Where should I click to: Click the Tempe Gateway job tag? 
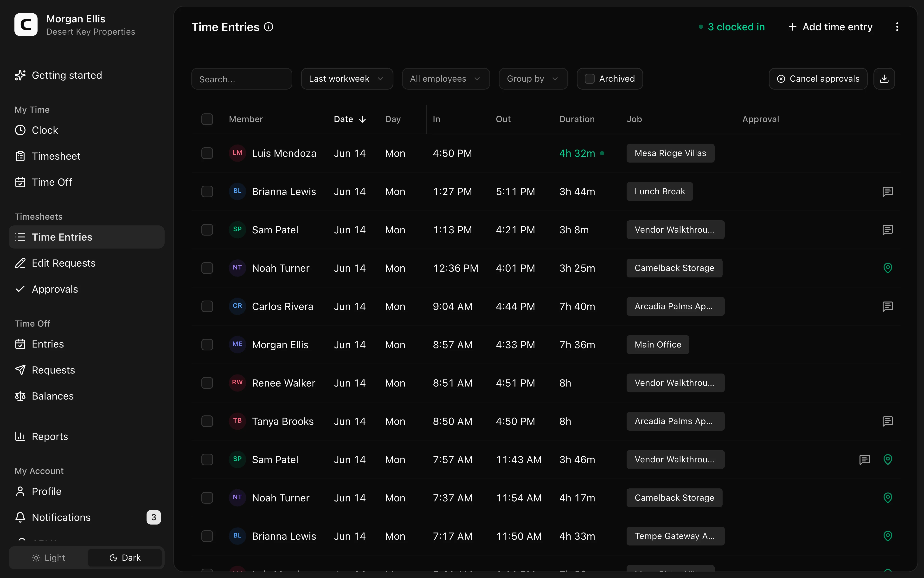(x=675, y=536)
